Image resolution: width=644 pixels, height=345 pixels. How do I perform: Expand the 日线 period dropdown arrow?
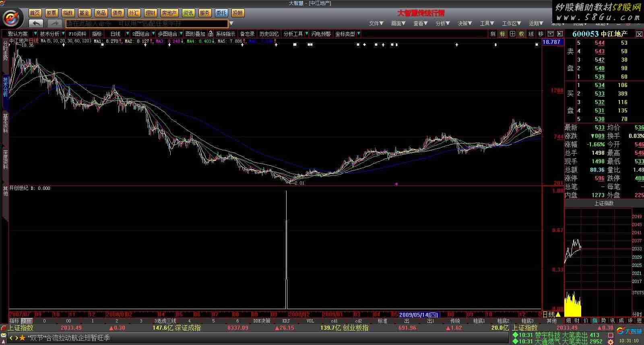[x=128, y=34]
